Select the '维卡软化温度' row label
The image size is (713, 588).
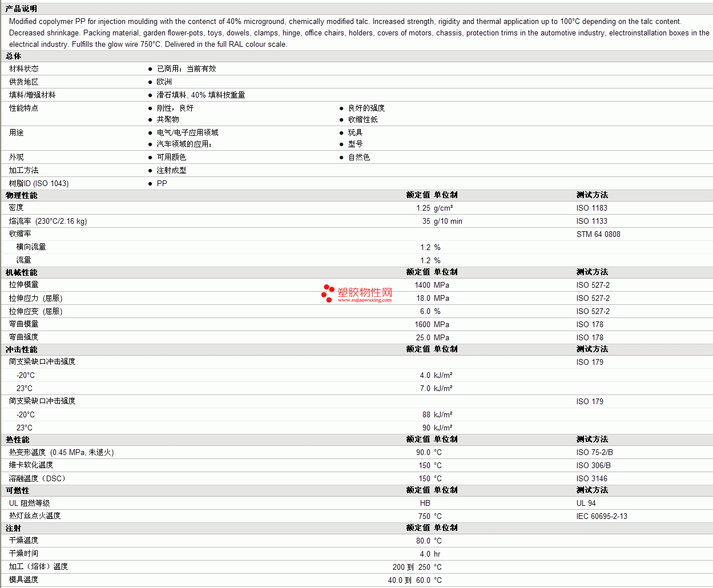(31, 465)
